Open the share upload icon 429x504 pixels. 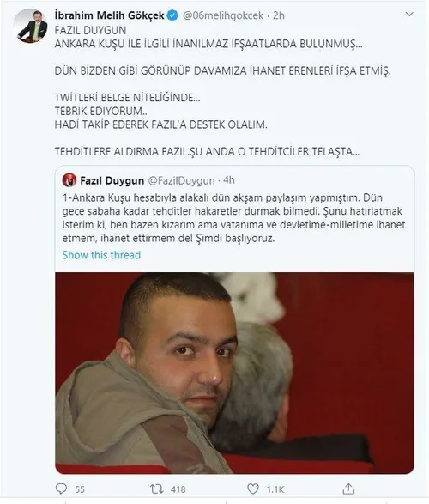348,489
